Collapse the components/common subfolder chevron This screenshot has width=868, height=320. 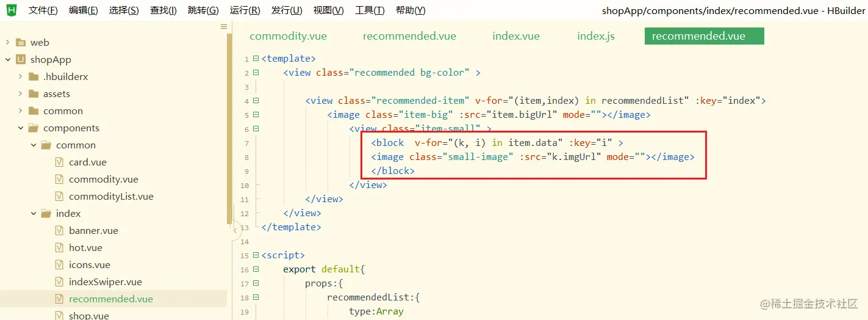pyautogui.click(x=33, y=145)
